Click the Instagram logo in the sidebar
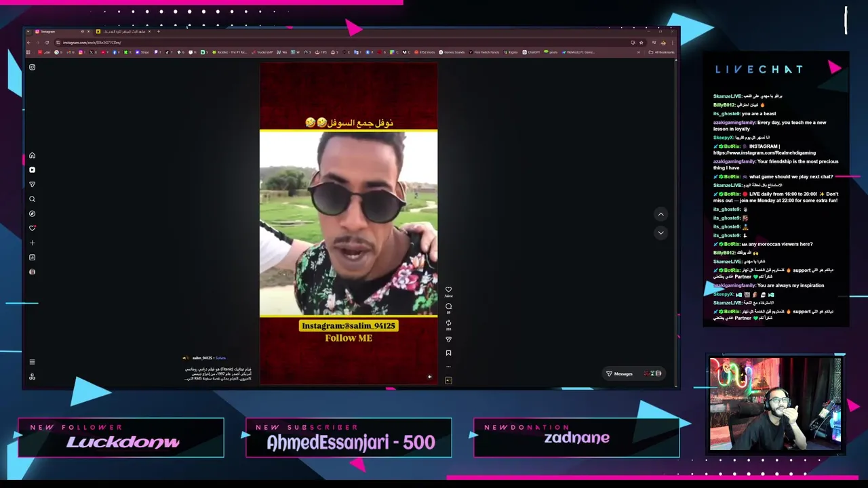Screen dimensions: 868x488 32,67
